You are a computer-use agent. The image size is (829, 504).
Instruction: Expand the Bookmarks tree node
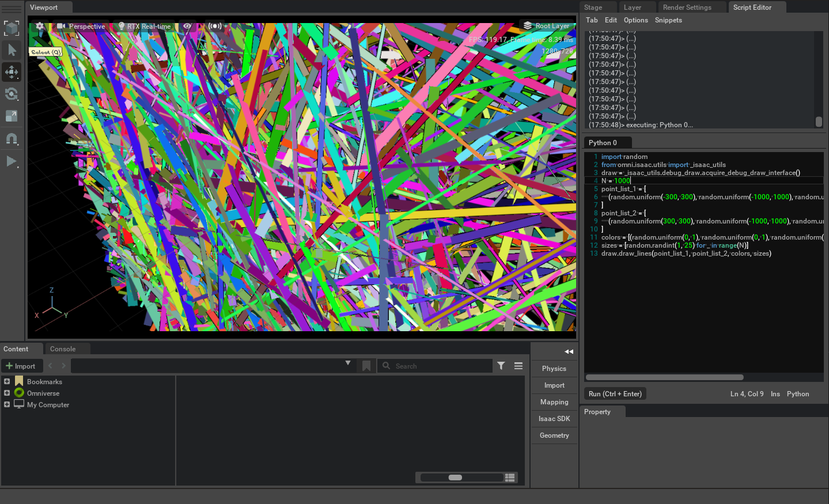point(7,381)
